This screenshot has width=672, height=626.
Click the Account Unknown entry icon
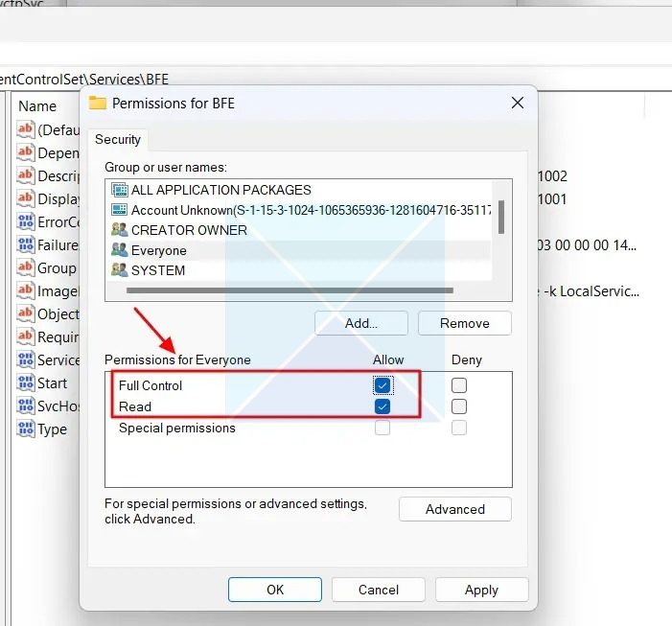click(x=119, y=210)
